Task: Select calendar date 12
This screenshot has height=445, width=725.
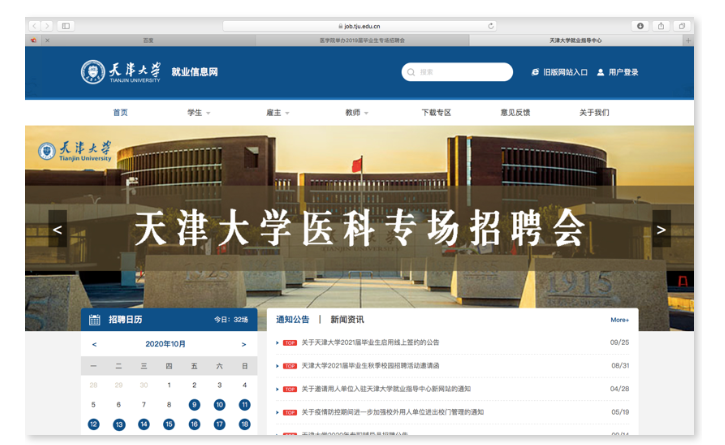Action: 93,424
